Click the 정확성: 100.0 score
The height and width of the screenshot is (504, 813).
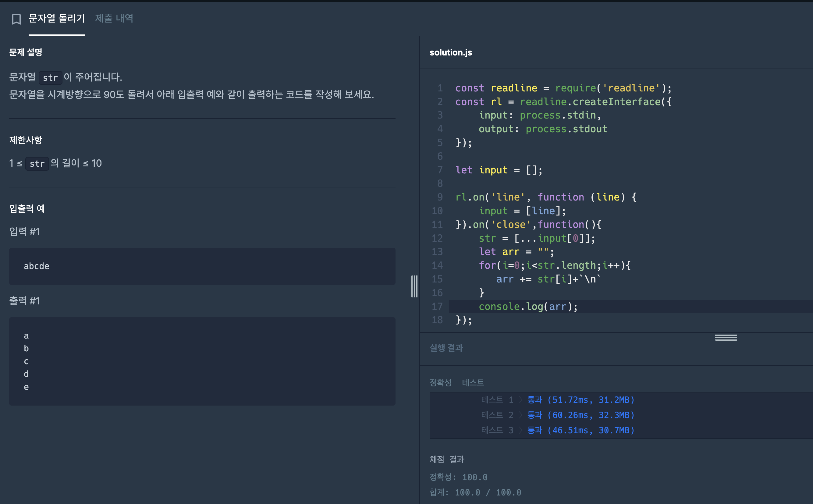458,477
